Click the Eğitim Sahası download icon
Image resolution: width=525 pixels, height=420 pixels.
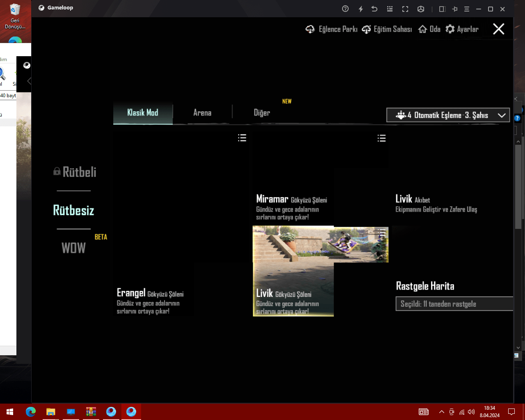click(x=366, y=29)
